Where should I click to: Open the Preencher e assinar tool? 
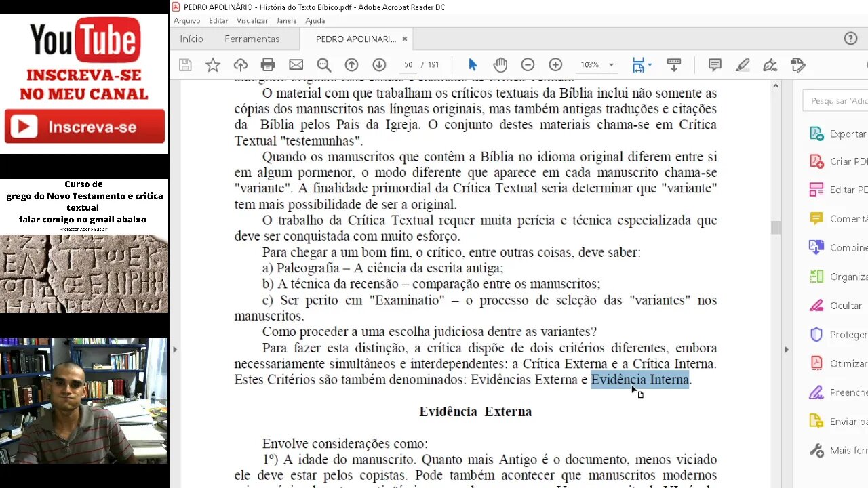838,392
